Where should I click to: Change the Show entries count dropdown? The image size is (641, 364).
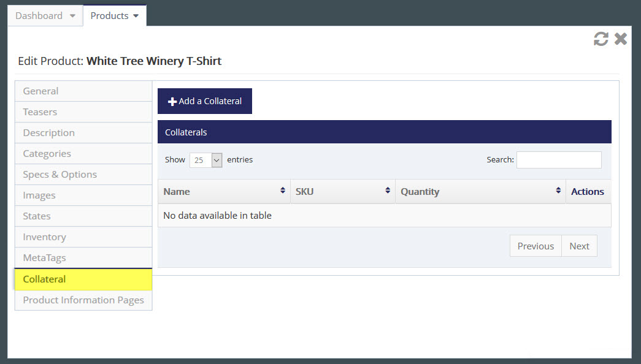(x=207, y=159)
